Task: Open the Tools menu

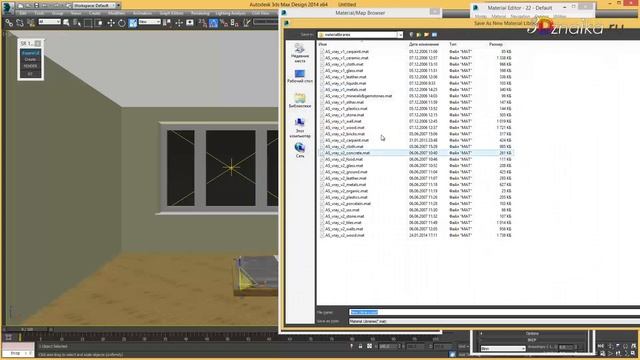Action: pos(40,13)
